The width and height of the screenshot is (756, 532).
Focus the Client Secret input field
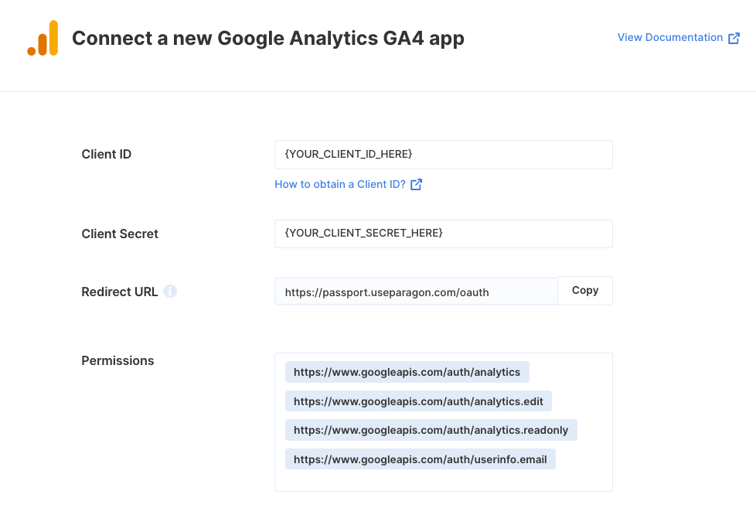444,234
